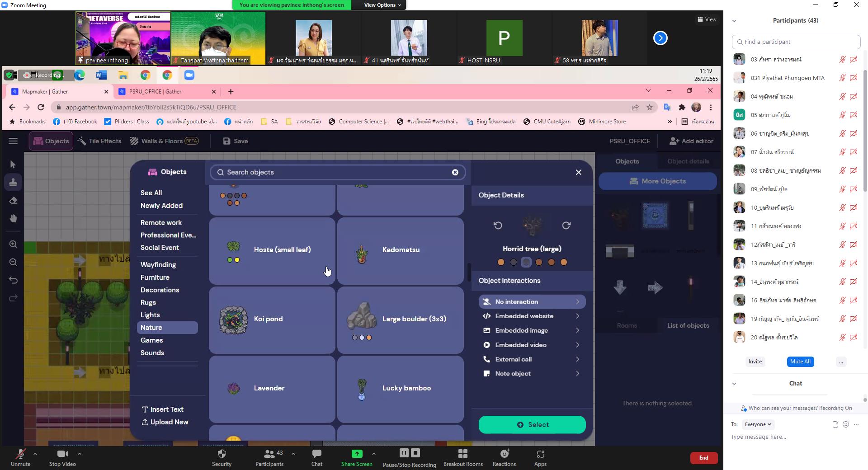This screenshot has height=470, width=868.
Task: Select the arrow Select tool in mapmaker sidebar
Action: (x=13, y=164)
